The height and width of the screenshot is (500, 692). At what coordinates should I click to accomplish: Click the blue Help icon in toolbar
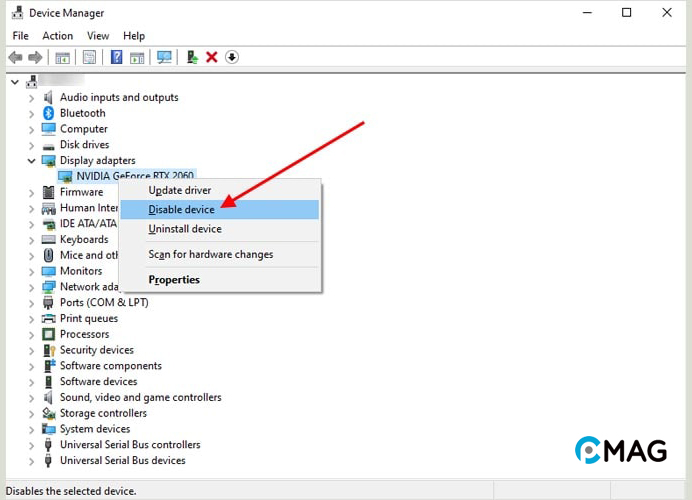(x=116, y=57)
